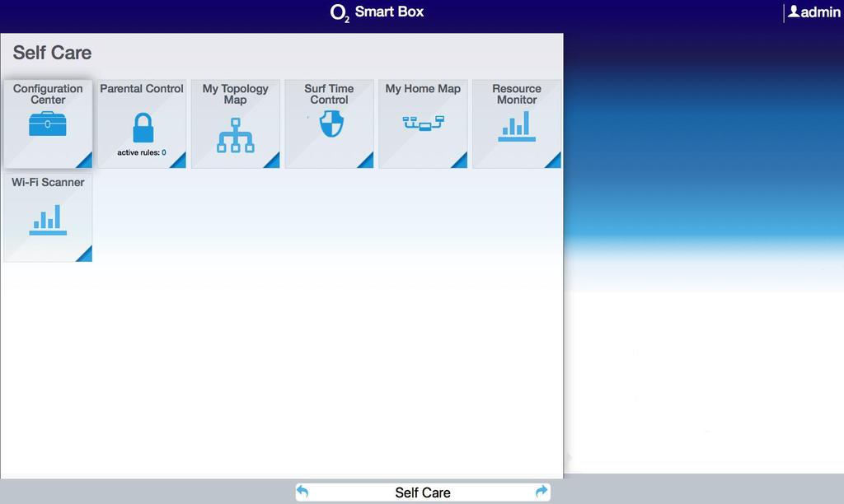The height and width of the screenshot is (504, 844).
Task: Click the 'Wi-Fi Scanner' tile label
Action: click(48, 182)
